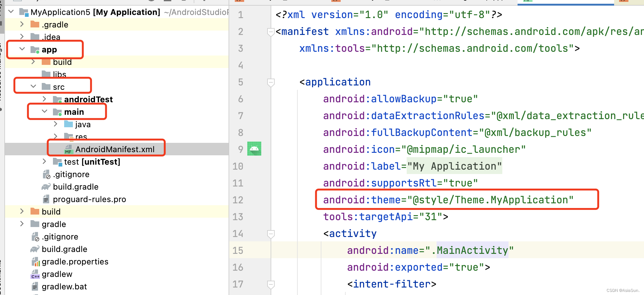Click android:allowBackup="true" attribute
644x295 pixels.
(400, 99)
